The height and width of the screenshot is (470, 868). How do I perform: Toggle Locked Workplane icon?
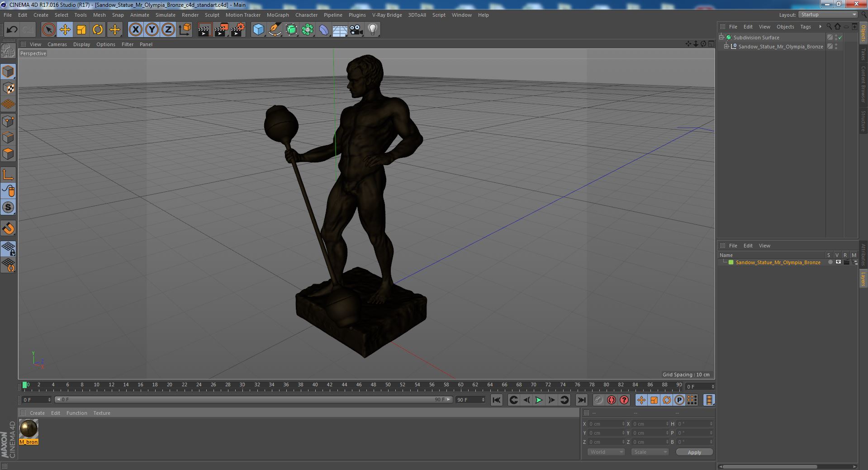click(8, 248)
